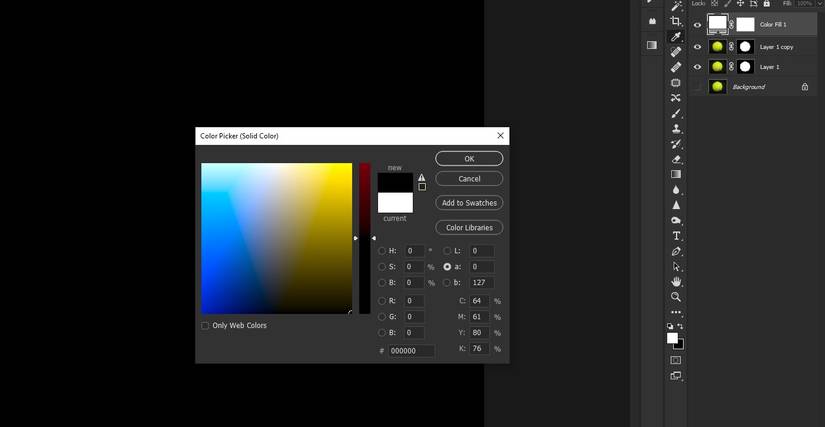Click the Y yellow field showing 80
Screen dimensions: 825x427
pyautogui.click(x=479, y=332)
